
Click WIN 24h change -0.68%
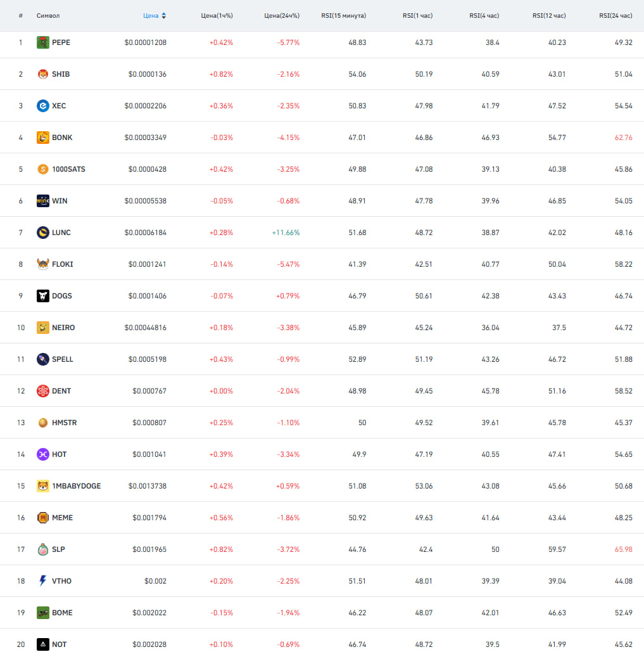pos(288,201)
